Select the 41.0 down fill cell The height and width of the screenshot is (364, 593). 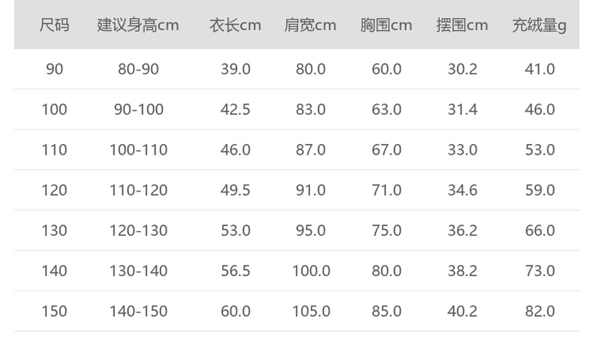(540, 69)
